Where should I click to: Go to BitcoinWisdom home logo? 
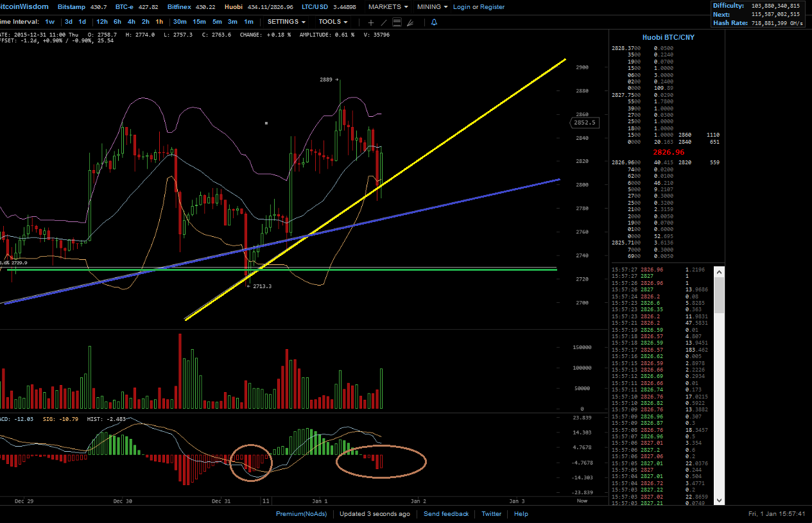click(x=25, y=7)
